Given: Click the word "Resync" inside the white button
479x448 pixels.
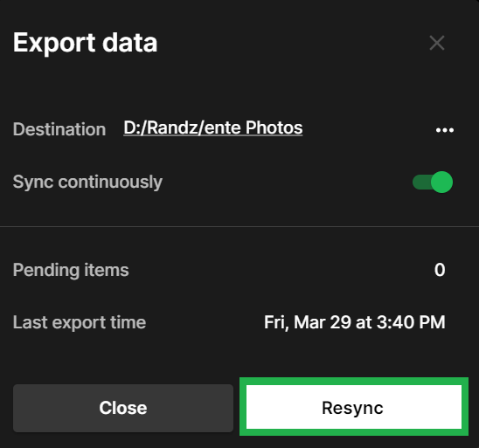Looking at the screenshot, I should pos(352,408).
